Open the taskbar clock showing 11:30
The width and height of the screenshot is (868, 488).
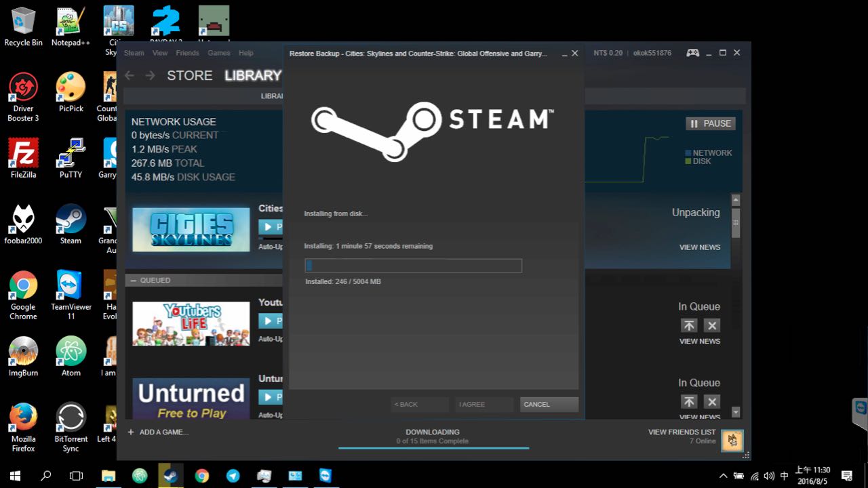pos(812,476)
